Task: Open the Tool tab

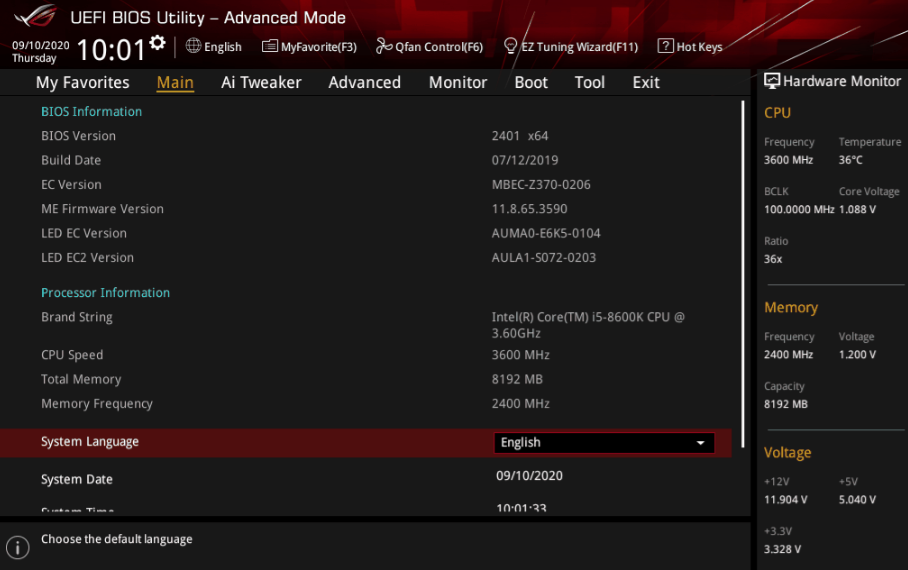Action: (x=590, y=82)
